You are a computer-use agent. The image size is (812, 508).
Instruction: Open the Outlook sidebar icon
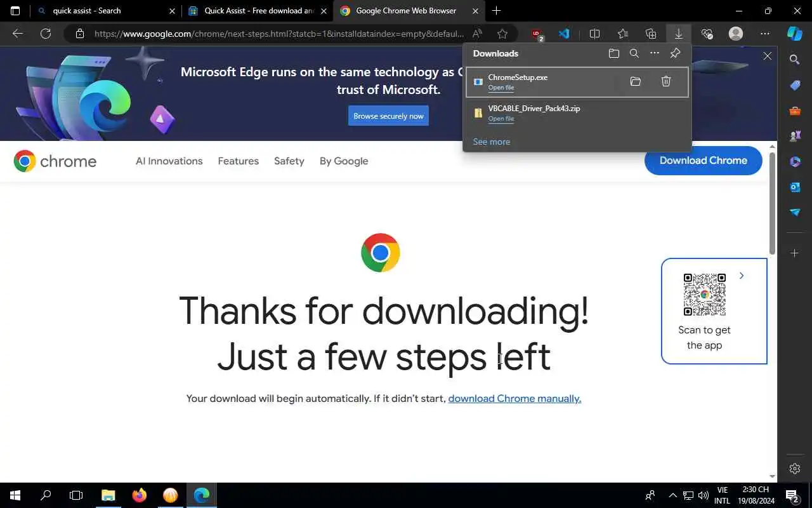(794, 187)
